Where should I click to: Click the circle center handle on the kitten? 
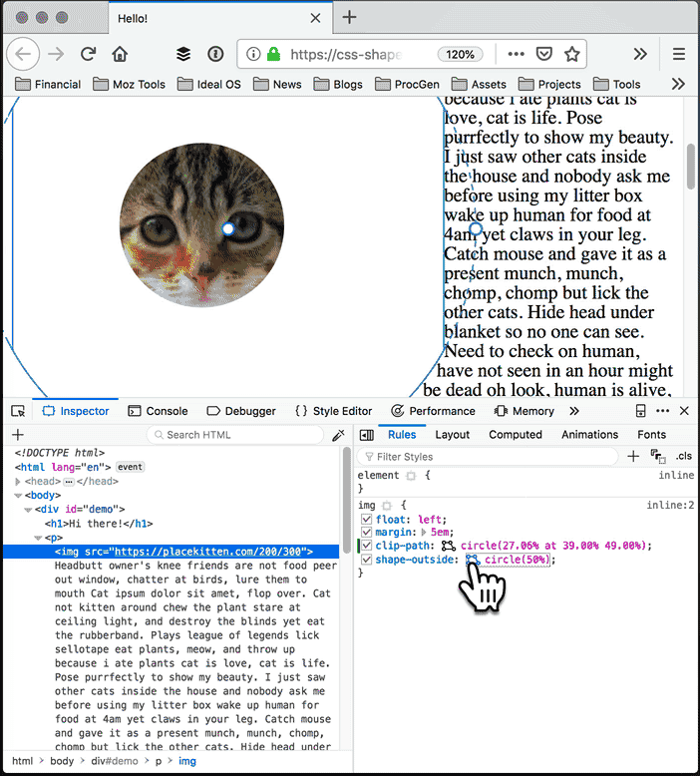[227, 228]
